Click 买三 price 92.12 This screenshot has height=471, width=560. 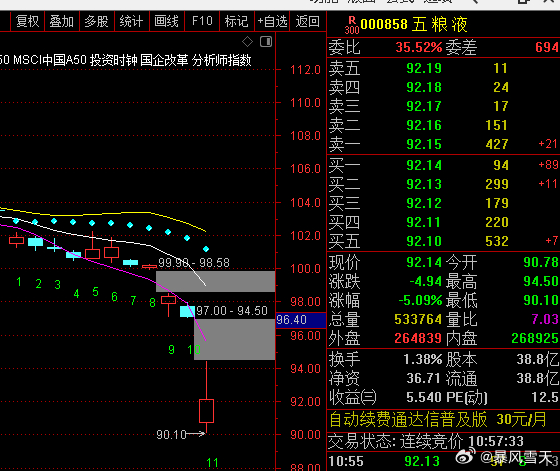[424, 203]
